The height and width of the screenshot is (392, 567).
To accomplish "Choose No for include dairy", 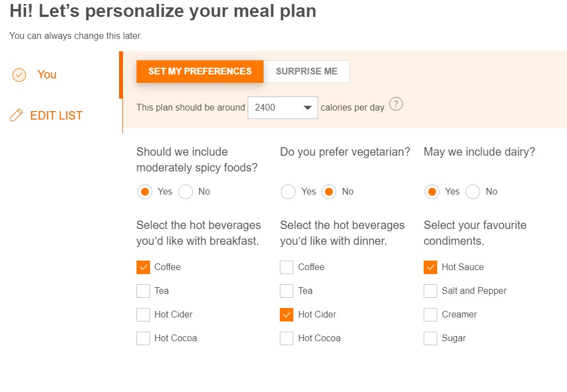I will click(473, 192).
